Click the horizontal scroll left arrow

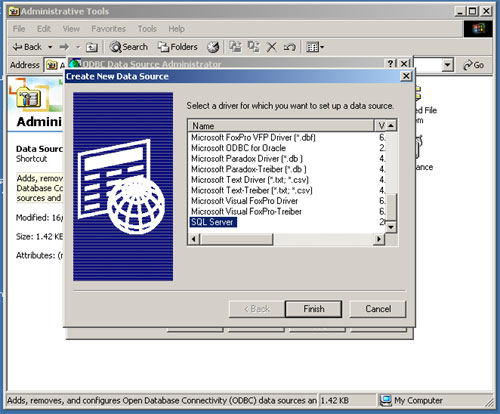194,239
